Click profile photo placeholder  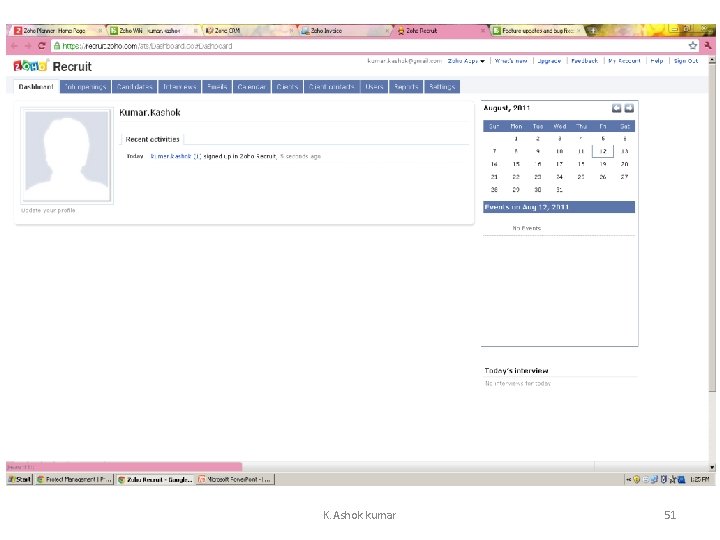pyautogui.click(x=67, y=156)
